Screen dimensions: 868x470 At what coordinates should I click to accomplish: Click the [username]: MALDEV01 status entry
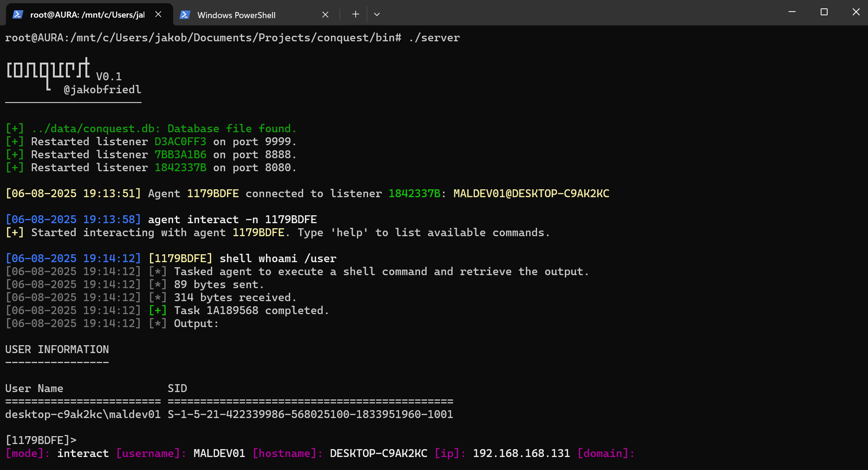pos(180,453)
